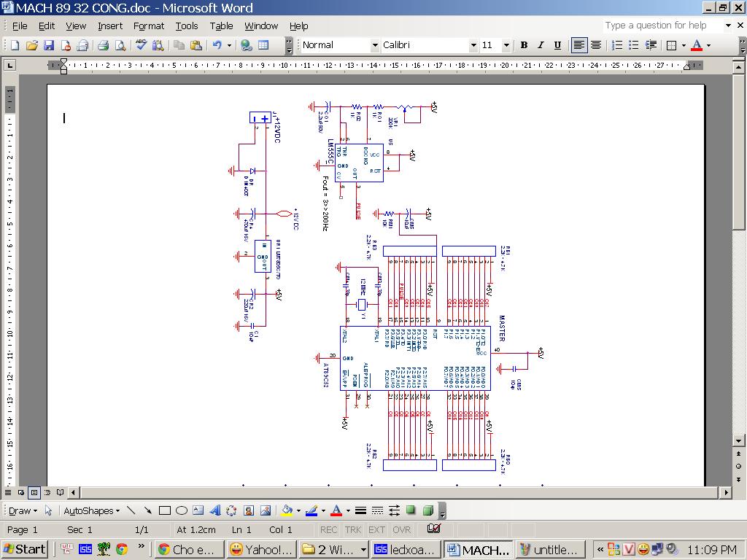Click the Windows Start button
Screen dimensions: 747x560
(25, 549)
